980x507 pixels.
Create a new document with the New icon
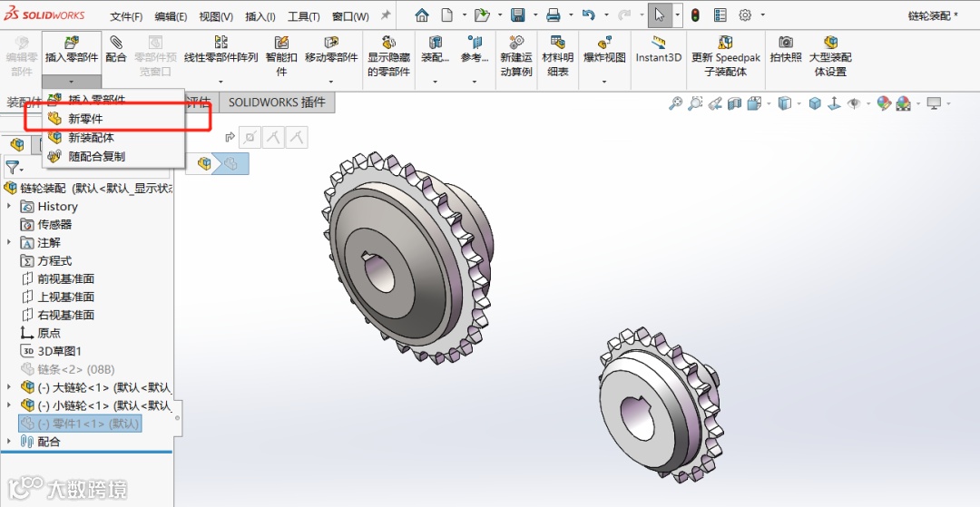[x=446, y=15]
